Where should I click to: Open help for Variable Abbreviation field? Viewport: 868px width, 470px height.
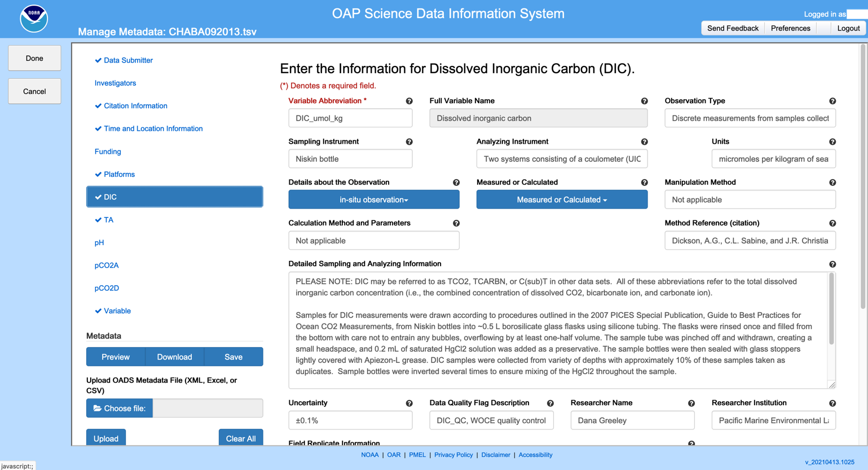(409, 101)
